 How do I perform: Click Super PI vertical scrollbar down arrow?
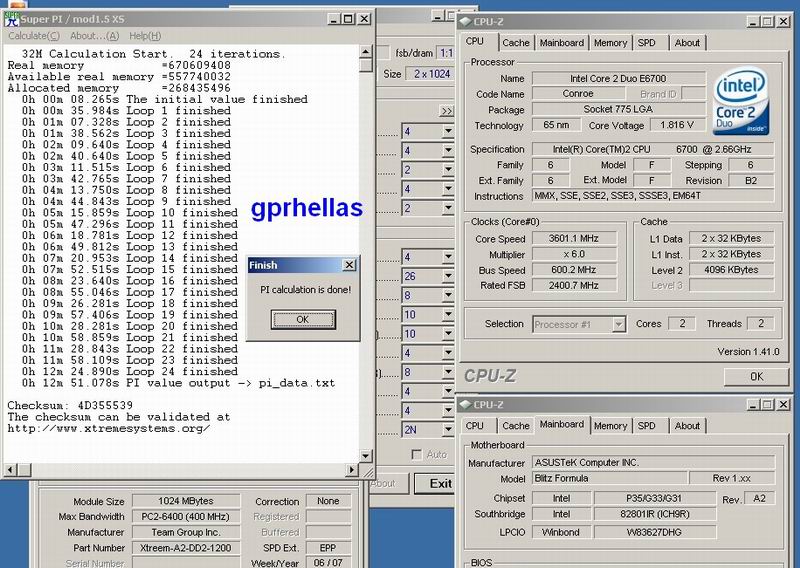(366, 456)
